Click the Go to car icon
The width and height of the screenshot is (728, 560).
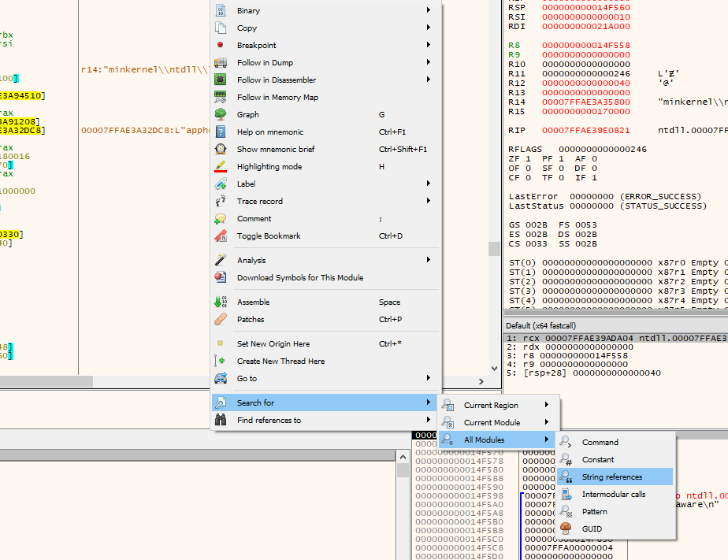[x=221, y=378]
